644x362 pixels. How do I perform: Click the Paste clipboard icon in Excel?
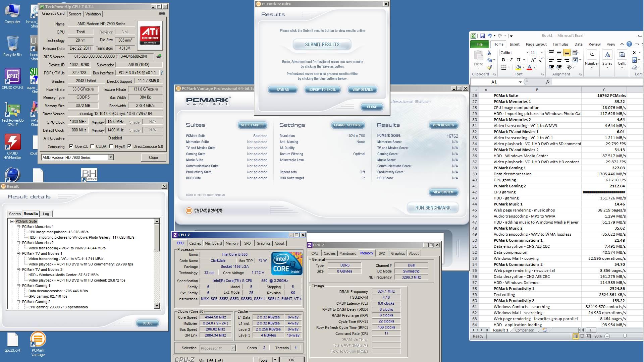pos(478,55)
